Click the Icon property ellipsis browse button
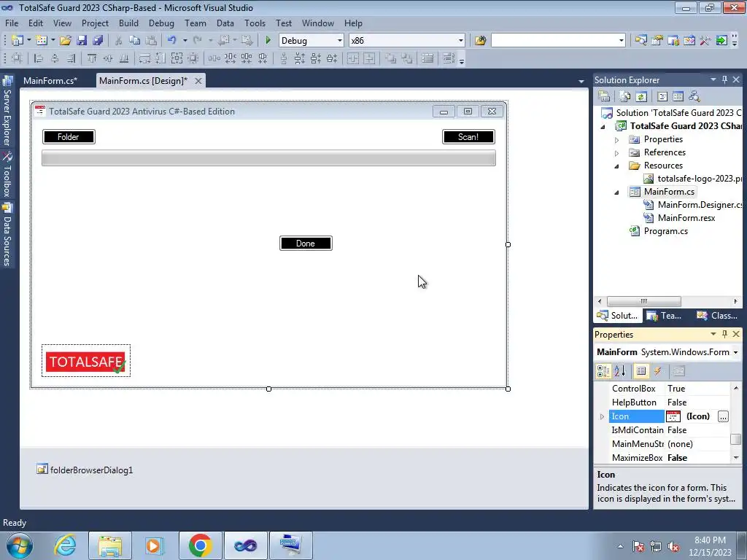This screenshot has width=747, height=560. coord(723,416)
